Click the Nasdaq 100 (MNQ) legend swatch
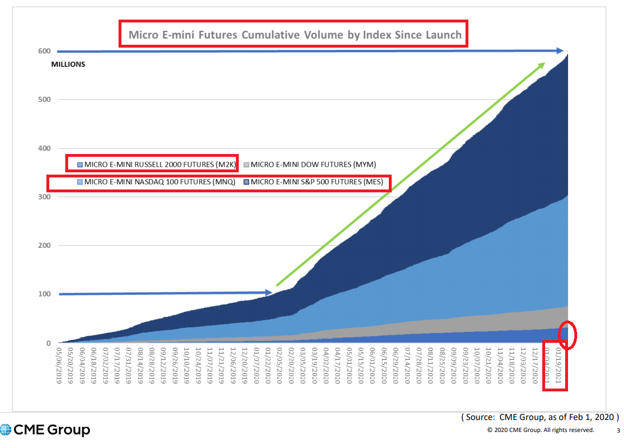This screenshot has height=448, width=624. [x=80, y=182]
